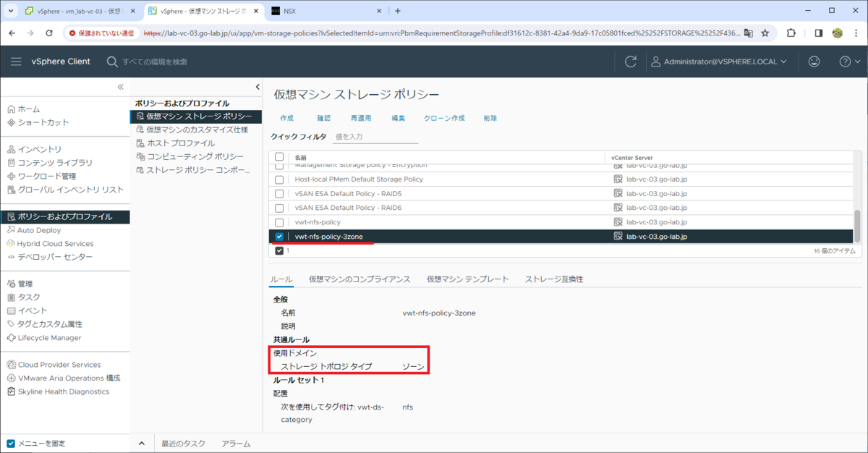Click the Clone (クローン作成) button
Screen dimensions: 868x453
[x=444, y=118]
